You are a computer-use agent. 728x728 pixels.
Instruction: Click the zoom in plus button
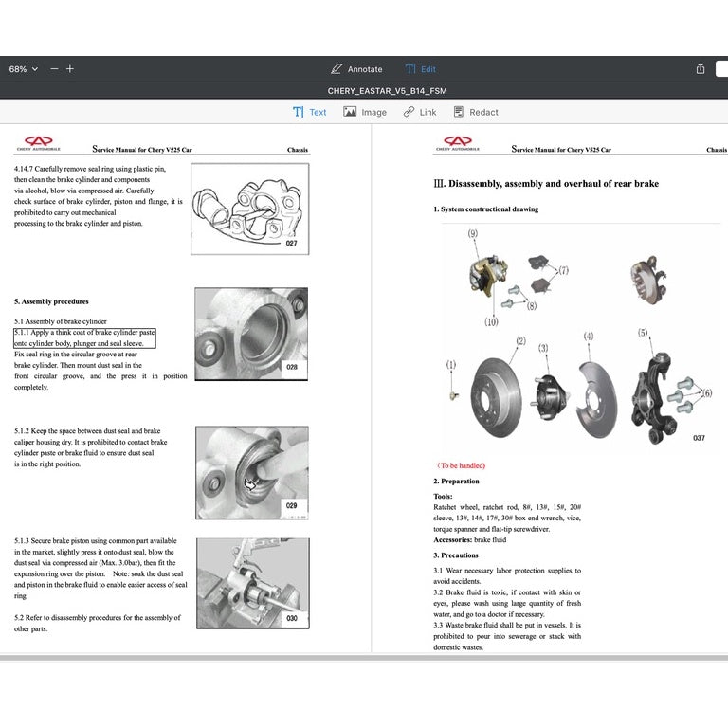coord(70,69)
